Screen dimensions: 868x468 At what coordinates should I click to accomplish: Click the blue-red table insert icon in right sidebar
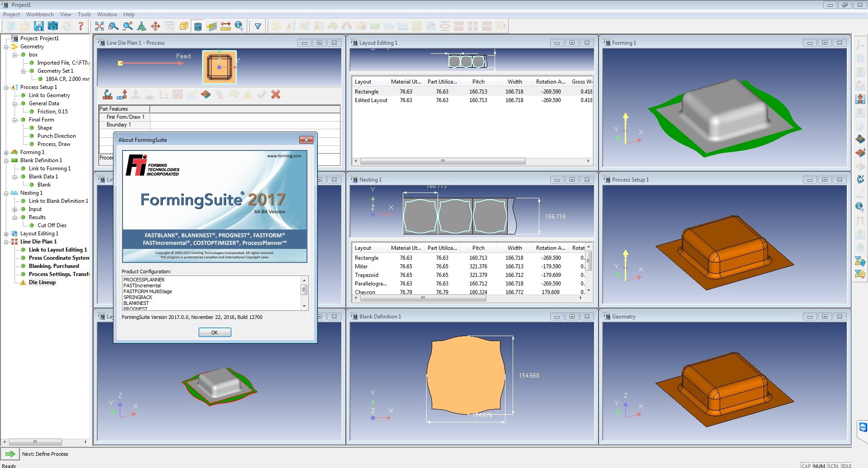[860, 98]
